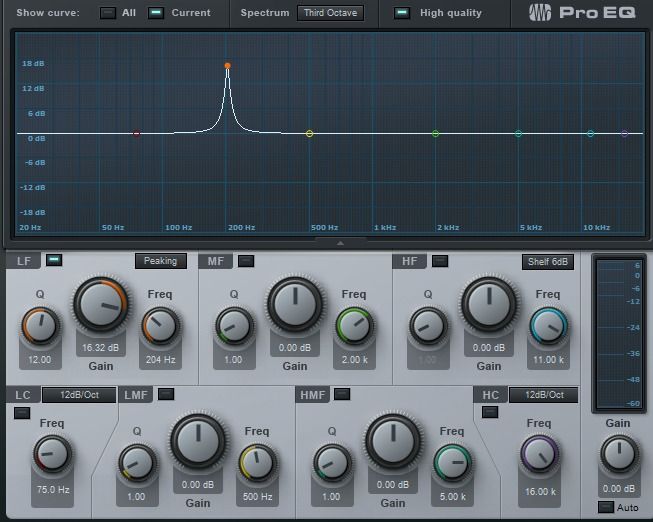Click the PreSonus Pro EQ logo
653x522 pixels.
pos(582,12)
